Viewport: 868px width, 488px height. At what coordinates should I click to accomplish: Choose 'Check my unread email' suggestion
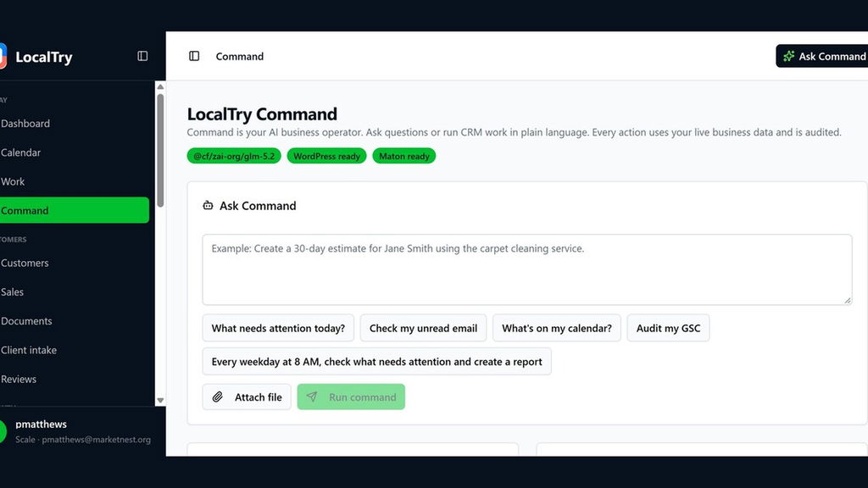tap(424, 328)
